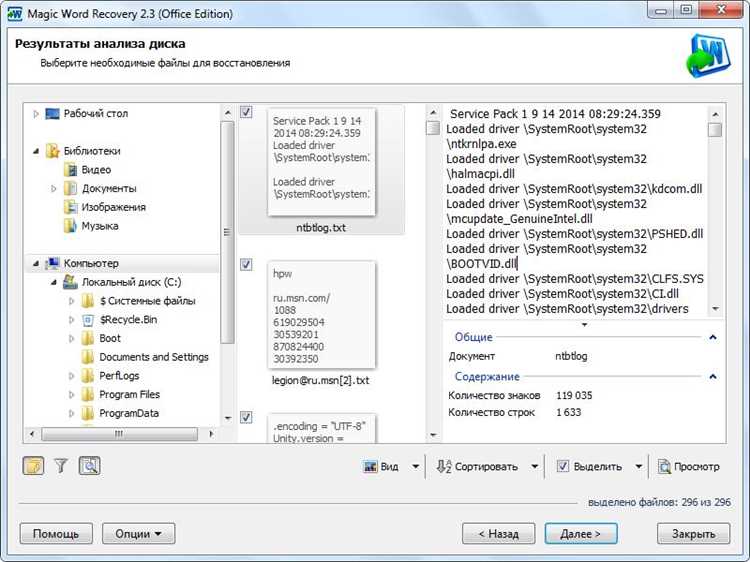Collapse the Компьютер tree node
The width and height of the screenshot is (750, 562).
[36, 263]
